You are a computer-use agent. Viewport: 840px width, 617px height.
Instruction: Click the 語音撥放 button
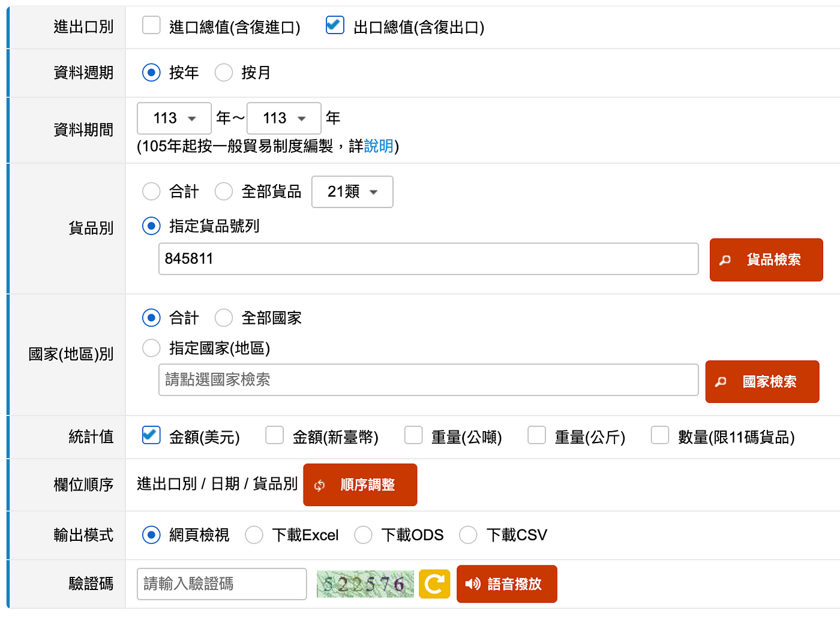pyautogui.click(x=507, y=583)
